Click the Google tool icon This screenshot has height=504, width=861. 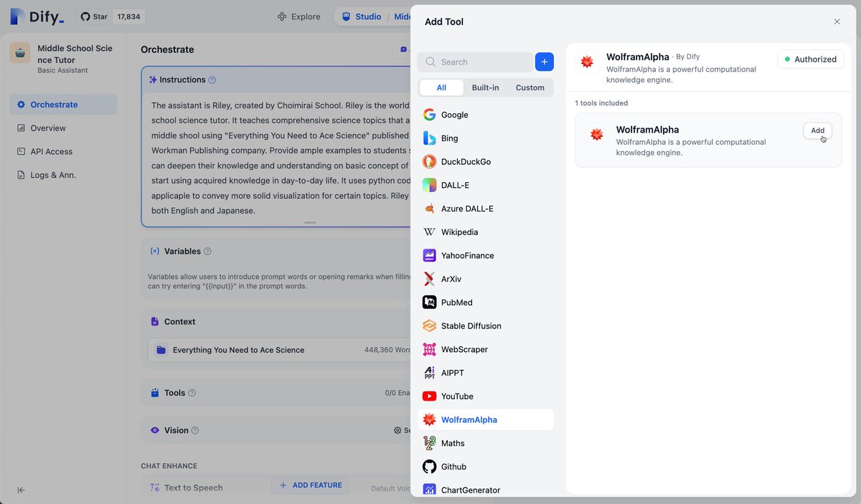click(x=429, y=115)
